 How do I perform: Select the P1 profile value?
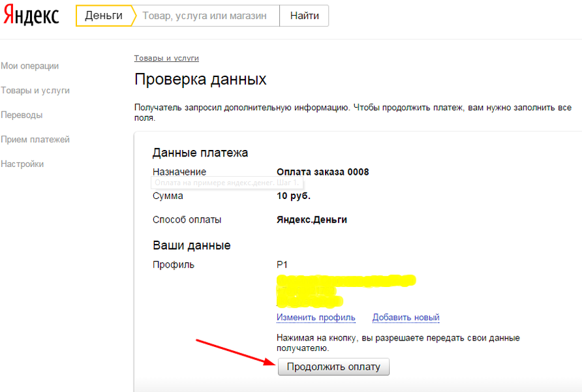(282, 265)
